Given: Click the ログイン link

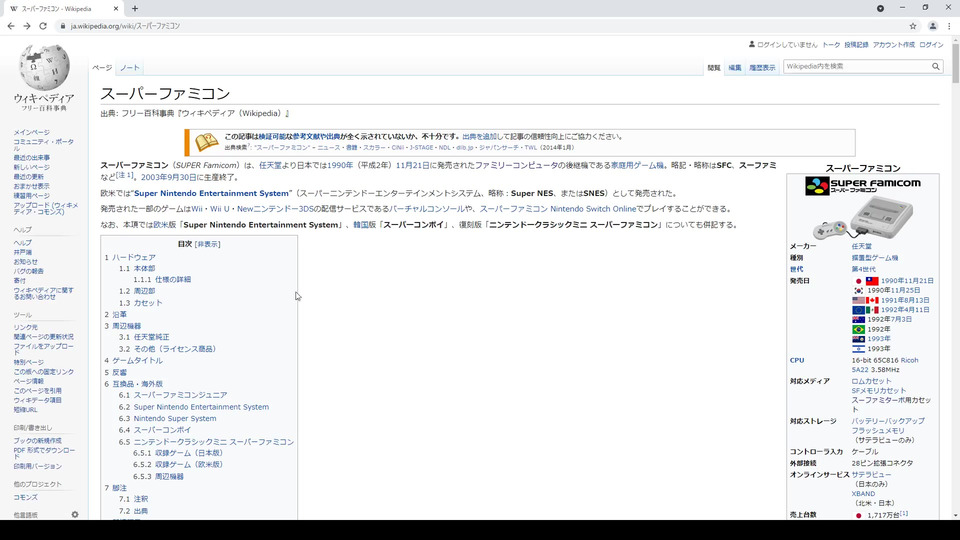Looking at the screenshot, I should pos(931,45).
